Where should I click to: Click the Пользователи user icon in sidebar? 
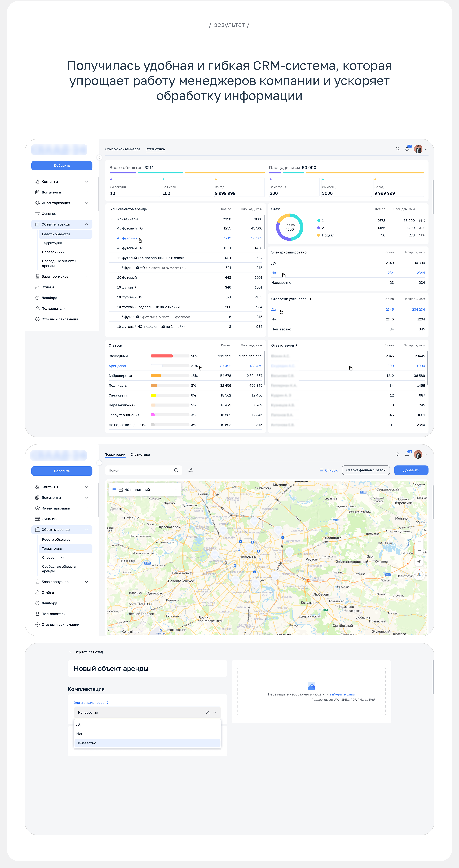point(37,308)
